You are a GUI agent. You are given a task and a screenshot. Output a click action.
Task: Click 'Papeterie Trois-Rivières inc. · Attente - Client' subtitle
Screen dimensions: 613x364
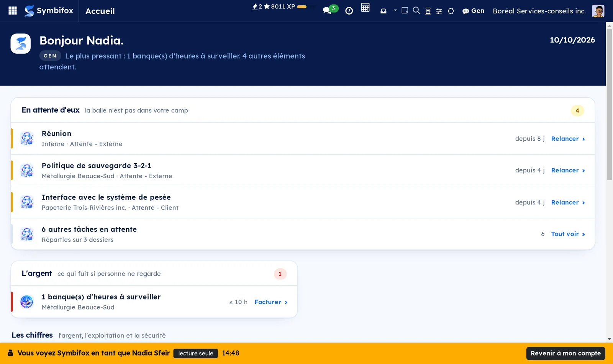(110, 208)
